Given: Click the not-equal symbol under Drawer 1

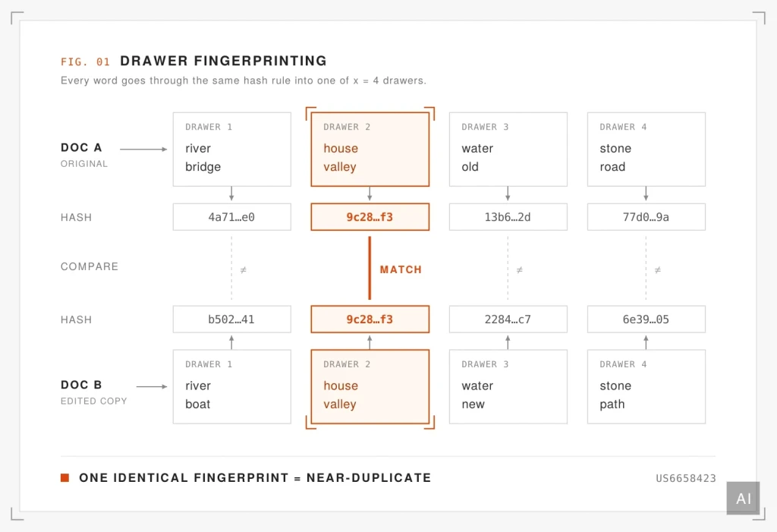Looking at the screenshot, I should coord(243,270).
